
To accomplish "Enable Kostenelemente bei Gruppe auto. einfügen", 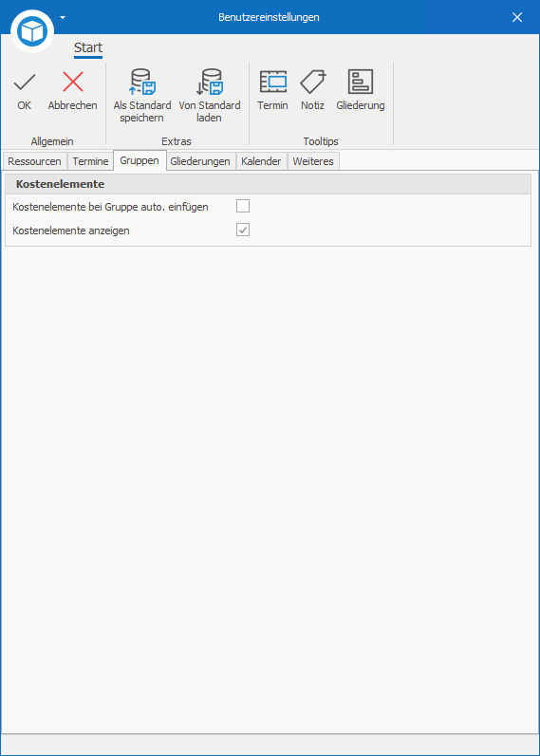I will (x=243, y=207).
